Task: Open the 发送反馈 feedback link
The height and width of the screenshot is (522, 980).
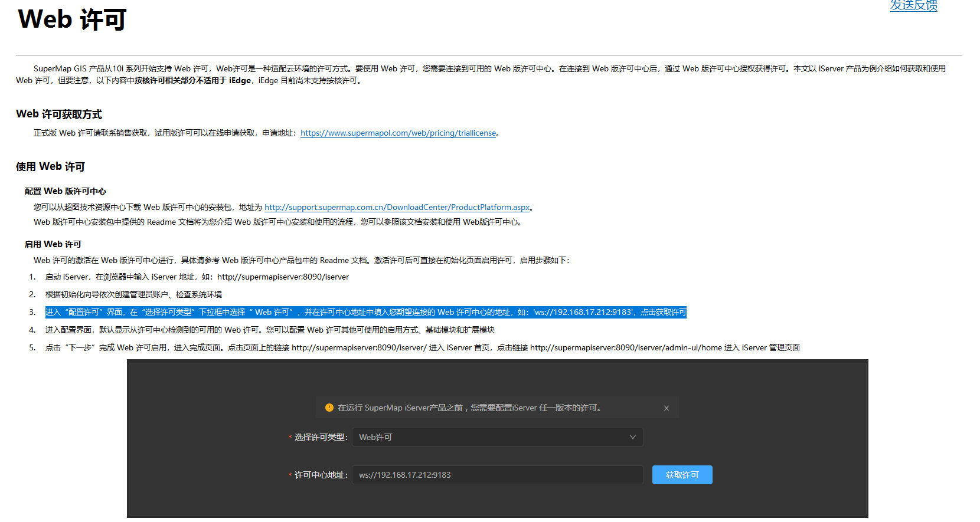Action: tap(913, 5)
